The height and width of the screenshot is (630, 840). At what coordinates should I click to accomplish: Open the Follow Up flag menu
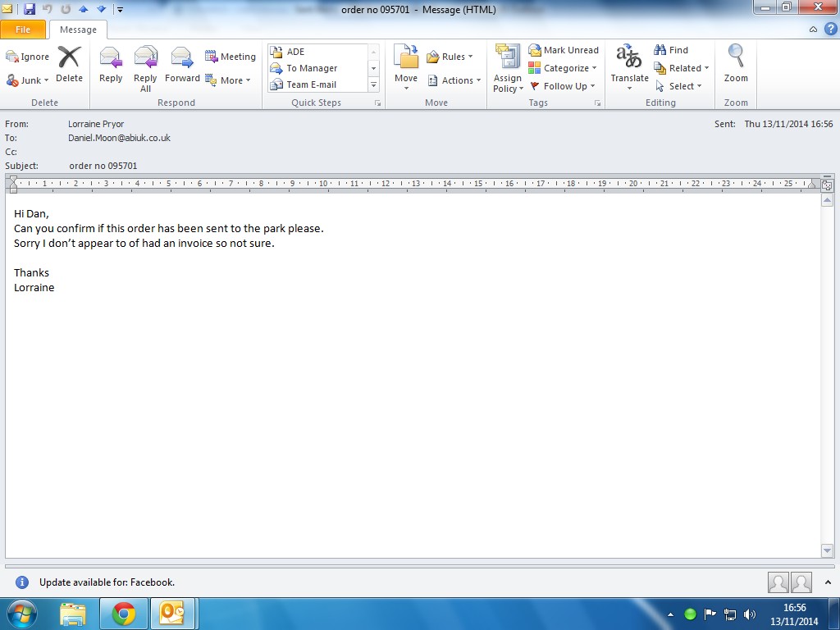[x=562, y=86]
